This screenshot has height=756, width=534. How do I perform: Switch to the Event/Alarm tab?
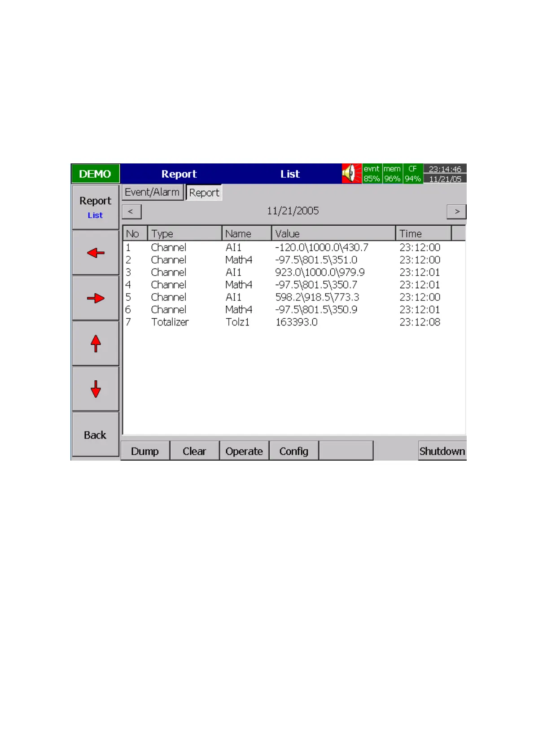(x=153, y=192)
